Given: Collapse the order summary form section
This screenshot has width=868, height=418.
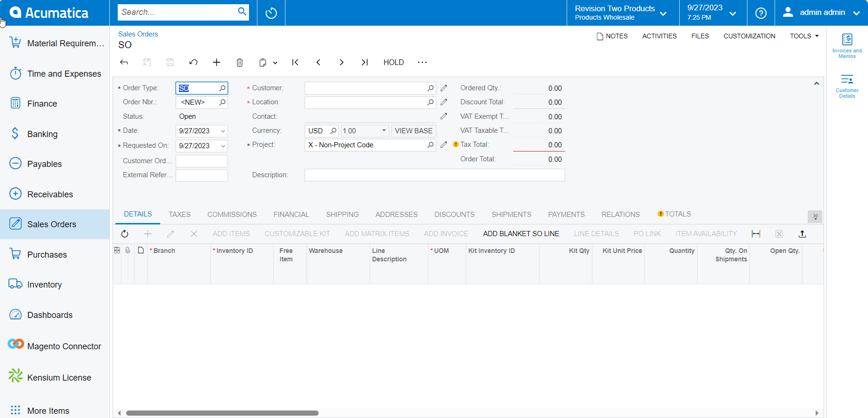Looking at the screenshot, I should (816, 84).
